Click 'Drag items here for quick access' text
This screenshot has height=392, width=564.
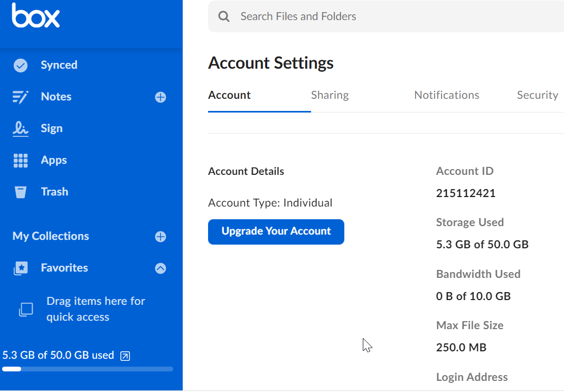[96, 309]
